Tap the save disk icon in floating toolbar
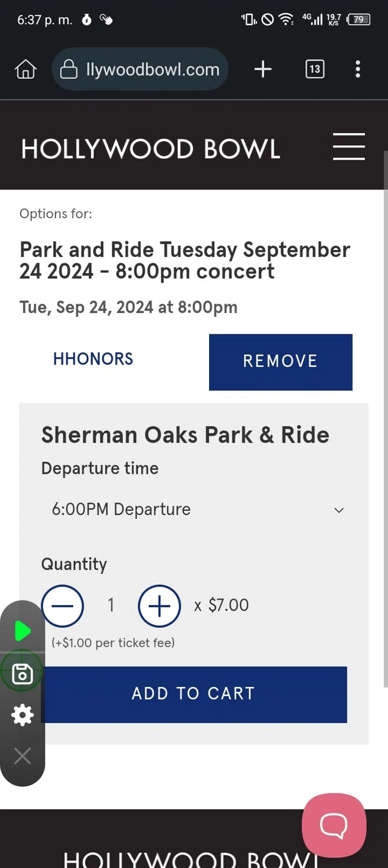 pos(23,674)
